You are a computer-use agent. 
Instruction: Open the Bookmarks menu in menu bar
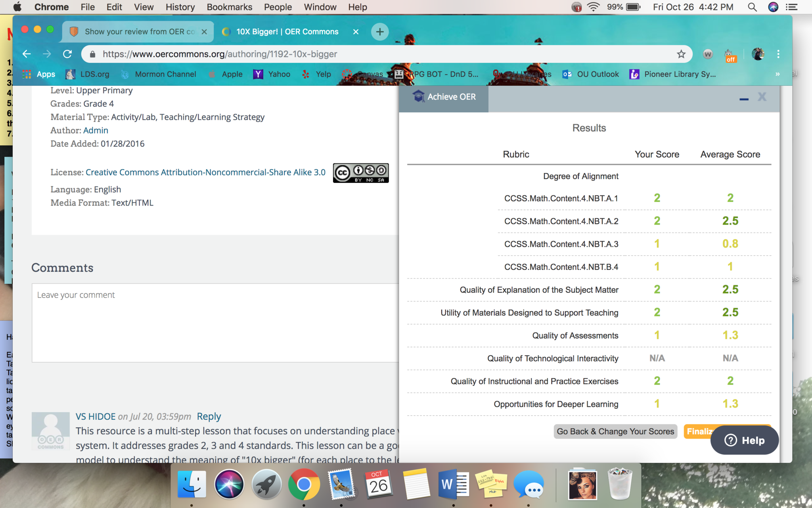pyautogui.click(x=229, y=7)
